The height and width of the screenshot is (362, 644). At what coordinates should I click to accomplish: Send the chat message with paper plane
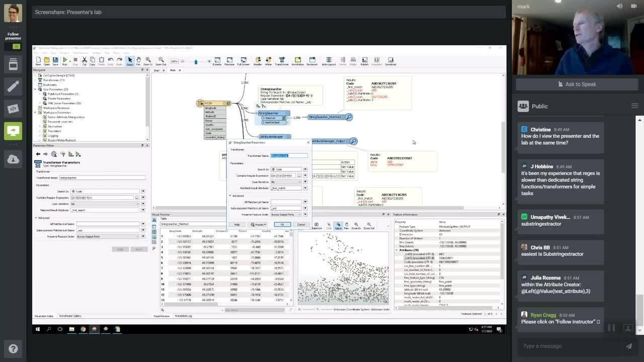[628, 346]
